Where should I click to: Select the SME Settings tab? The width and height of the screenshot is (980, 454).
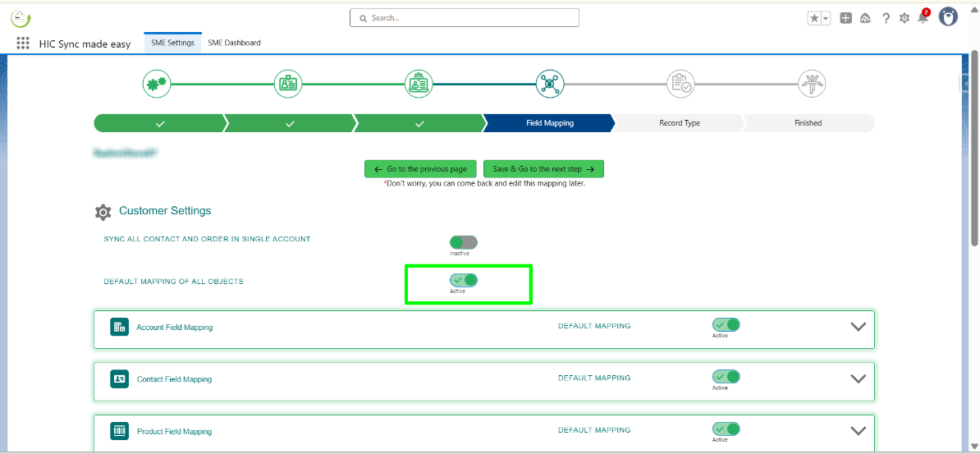(172, 43)
